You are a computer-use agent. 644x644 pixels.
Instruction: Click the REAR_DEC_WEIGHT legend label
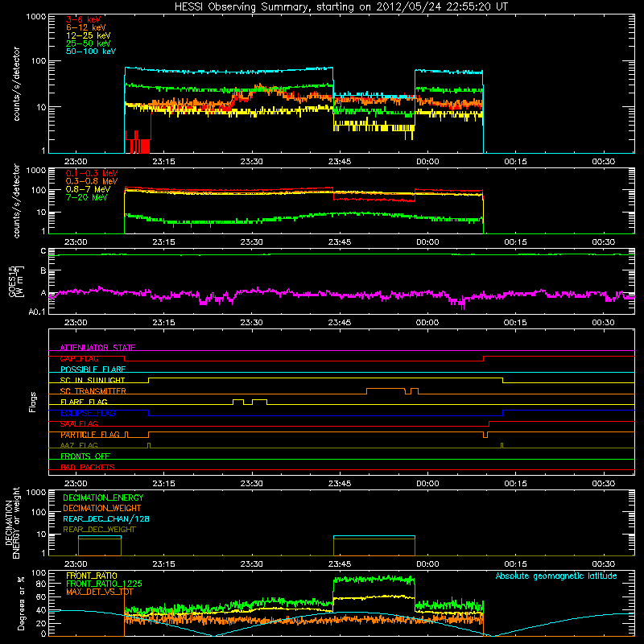pyautogui.click(x=99, y=530)
